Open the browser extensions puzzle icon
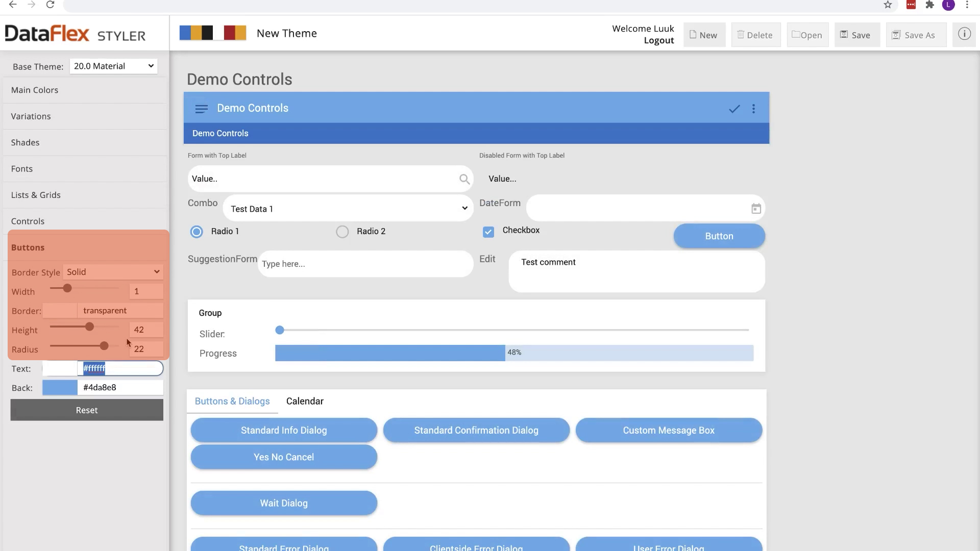 929,5
